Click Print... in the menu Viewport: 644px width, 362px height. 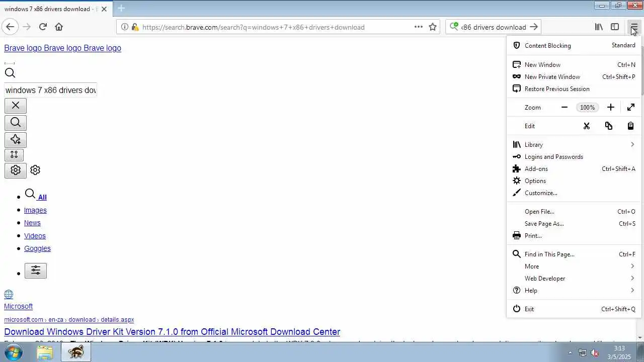click(574, 235)
